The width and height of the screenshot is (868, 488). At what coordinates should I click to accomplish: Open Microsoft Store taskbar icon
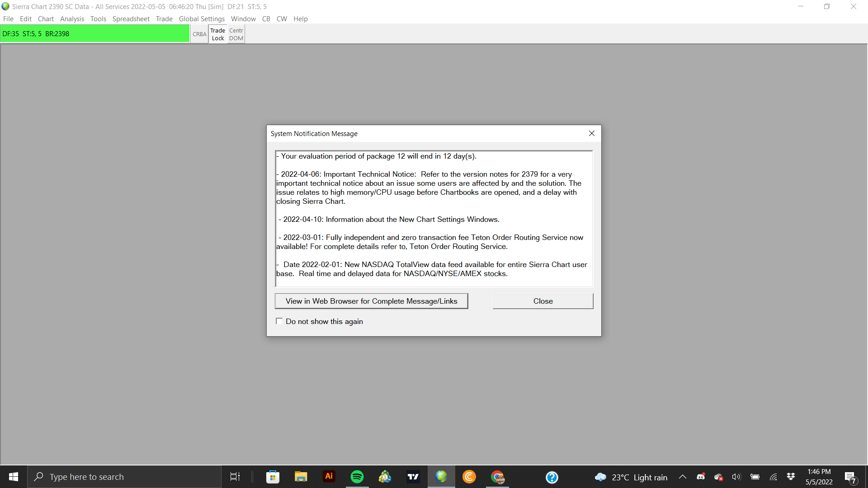(x=273, y=477)
